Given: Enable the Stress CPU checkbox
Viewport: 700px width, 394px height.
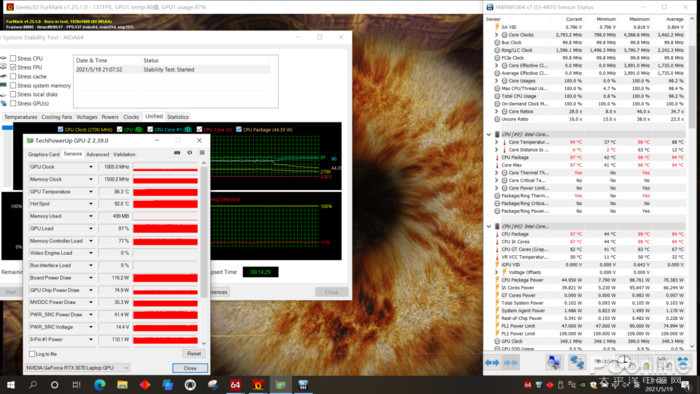Looking at the screenshot, I should pyautogui.click(x=13, y=58).
